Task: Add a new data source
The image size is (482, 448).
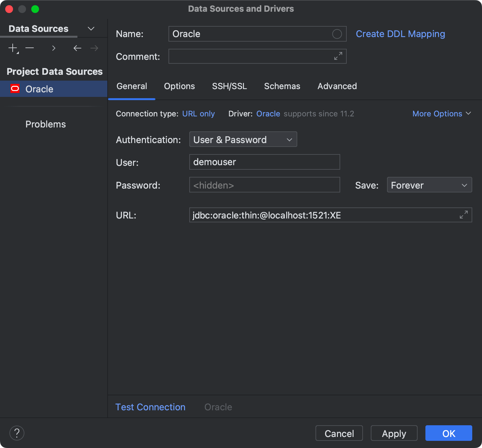Action: click(12, 48)
